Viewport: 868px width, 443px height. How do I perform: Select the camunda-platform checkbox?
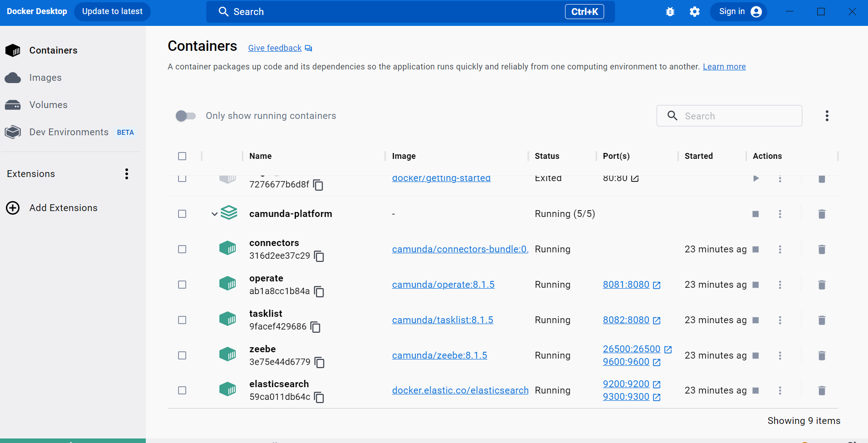pyautogui.click(x=182, y=214)
